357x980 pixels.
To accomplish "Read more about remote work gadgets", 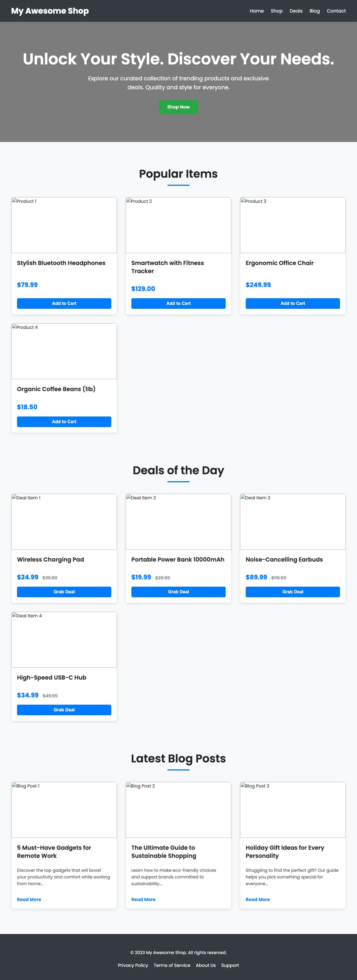I will (x=28, y=899).
